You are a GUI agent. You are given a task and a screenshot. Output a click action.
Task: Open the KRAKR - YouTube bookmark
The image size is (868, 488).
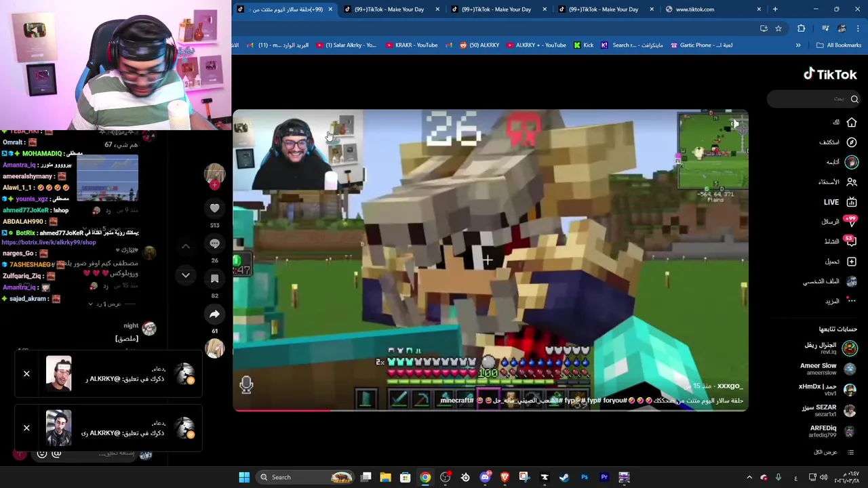412,45
